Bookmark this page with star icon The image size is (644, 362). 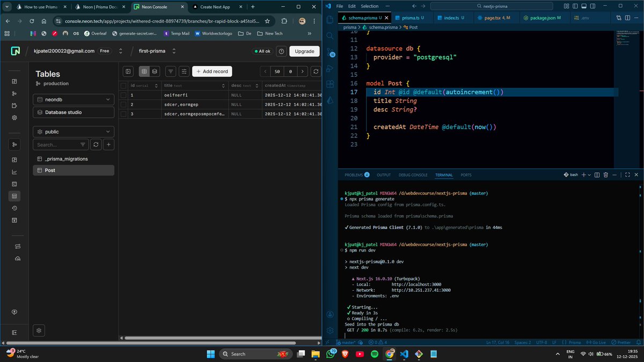(267, 21)
